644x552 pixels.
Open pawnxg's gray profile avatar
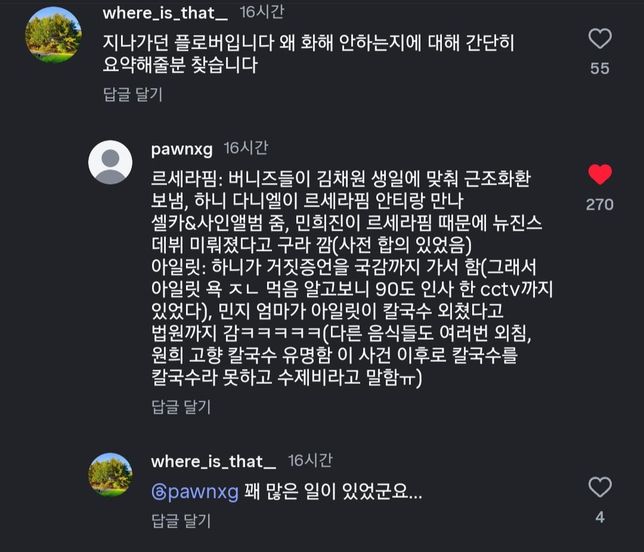tap(110, 162)
